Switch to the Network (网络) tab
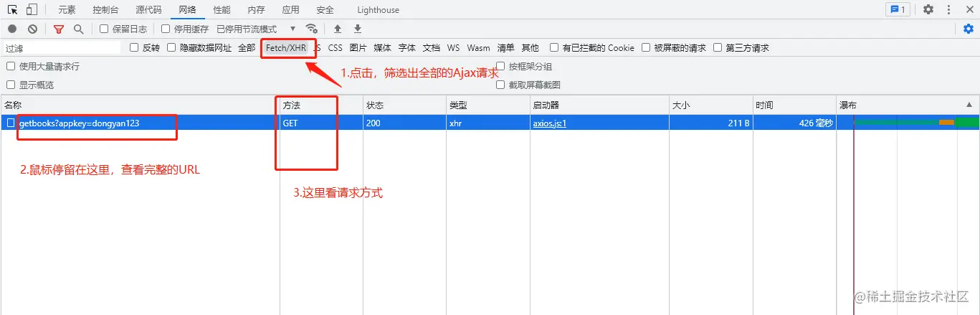Image resolution: width=980 pixels, height=315 pixels. [187, 10]
